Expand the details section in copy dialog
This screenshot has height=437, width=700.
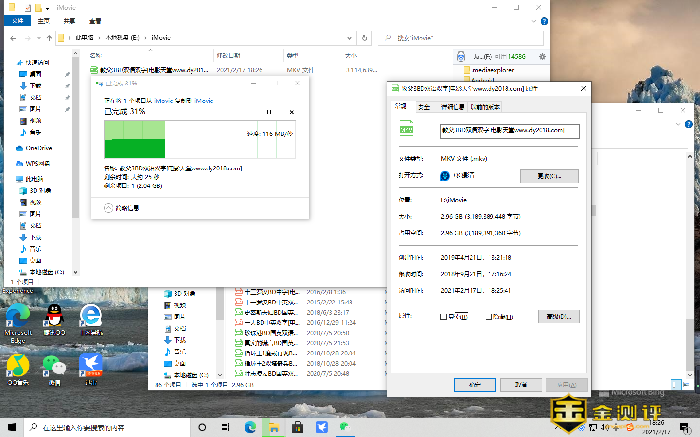click(109, 207)
